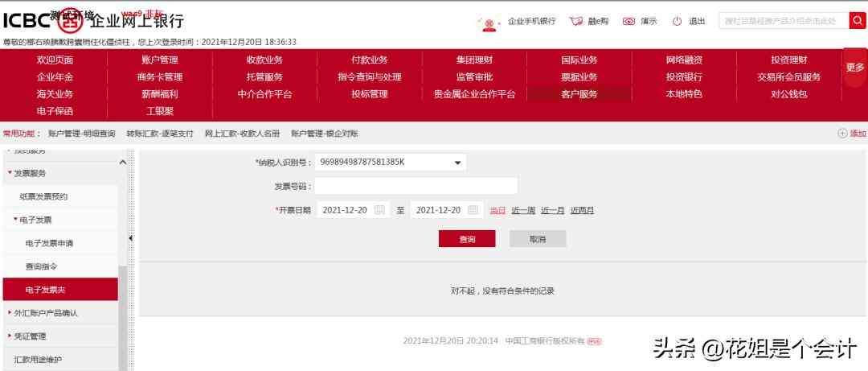Open the 账户管理 menu
This screenshot has height=371, width=868.
coord(160,60)
